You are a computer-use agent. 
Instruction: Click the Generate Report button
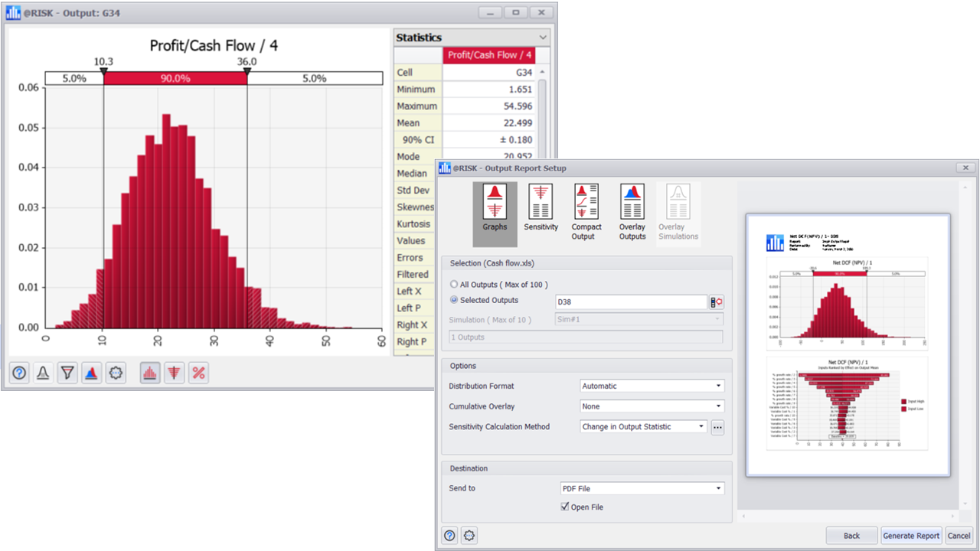911,536
